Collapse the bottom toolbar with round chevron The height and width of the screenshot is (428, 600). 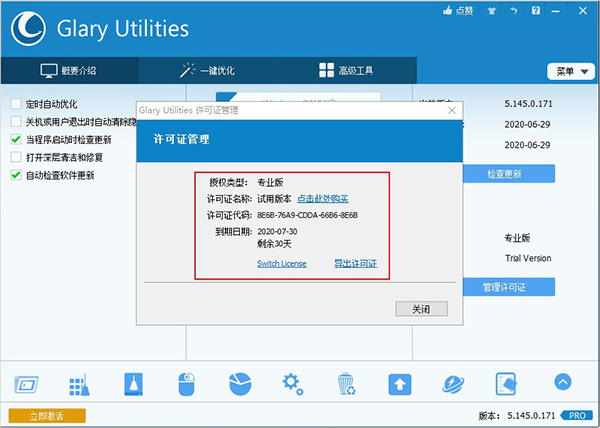(562, 382)
